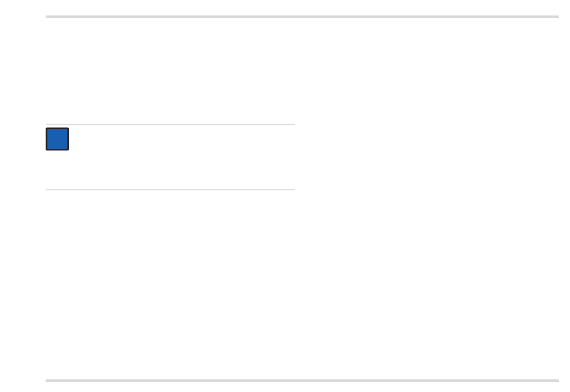Click the blank region under the lower thin divider
This screenshot has height=392, width=570.
(170, 284)
